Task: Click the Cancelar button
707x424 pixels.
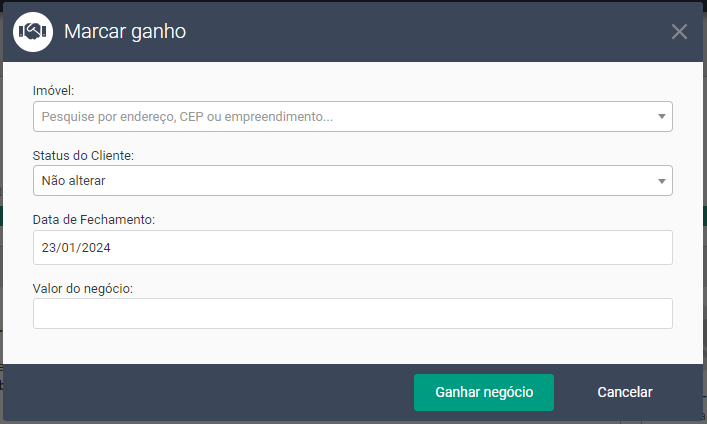Action: click(x=624, y=393)
